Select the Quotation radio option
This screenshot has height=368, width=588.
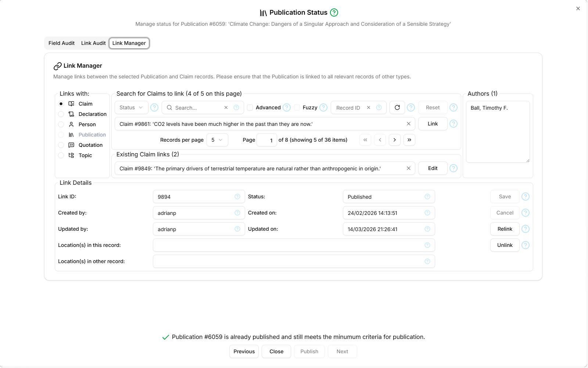click(61, 145)
